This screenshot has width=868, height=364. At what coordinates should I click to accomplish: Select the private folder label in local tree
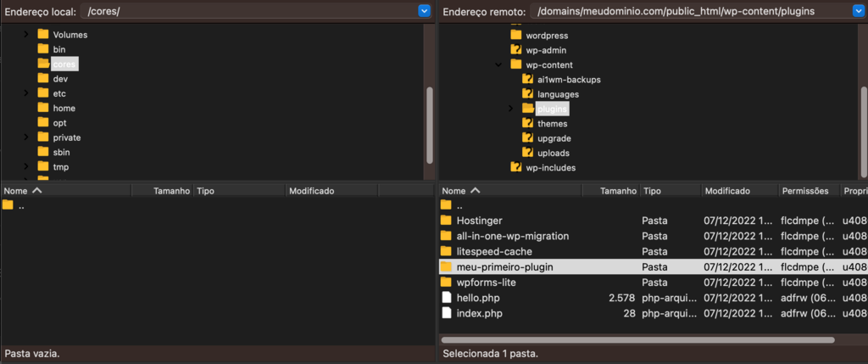tap(67, 137)
